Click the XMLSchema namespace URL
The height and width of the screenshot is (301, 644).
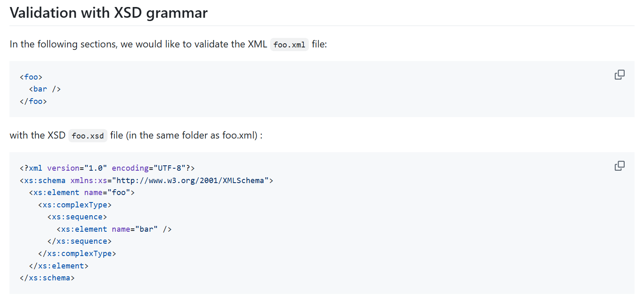[192, 180]
